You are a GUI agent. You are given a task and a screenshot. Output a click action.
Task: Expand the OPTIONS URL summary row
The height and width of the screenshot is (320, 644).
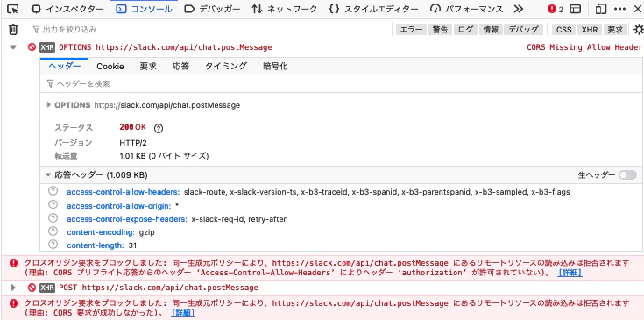click(49, 105)
